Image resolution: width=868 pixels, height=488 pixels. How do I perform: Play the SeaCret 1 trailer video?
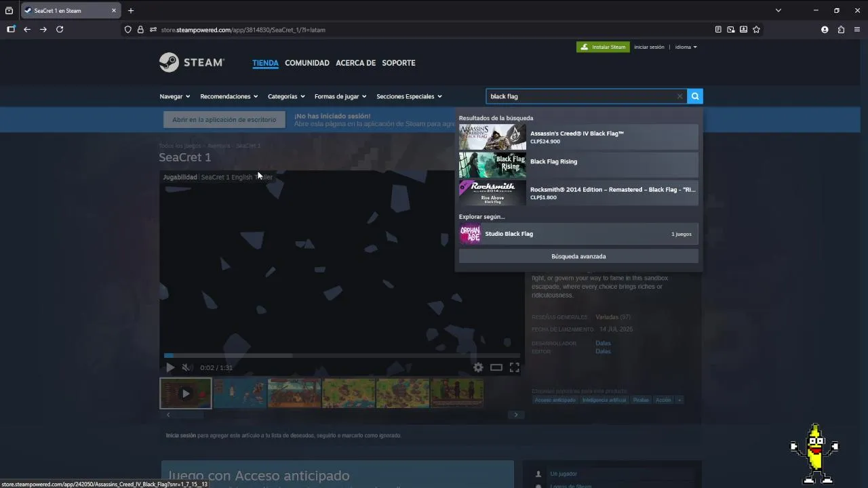point(170,367)
